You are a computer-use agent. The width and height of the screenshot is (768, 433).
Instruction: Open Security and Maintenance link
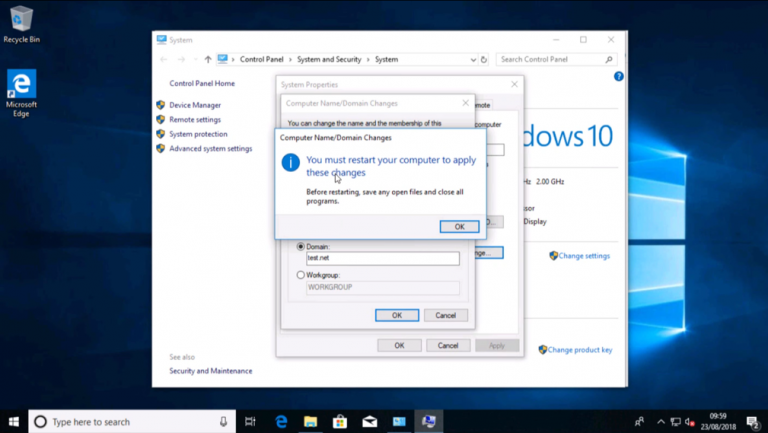point(211,371)
